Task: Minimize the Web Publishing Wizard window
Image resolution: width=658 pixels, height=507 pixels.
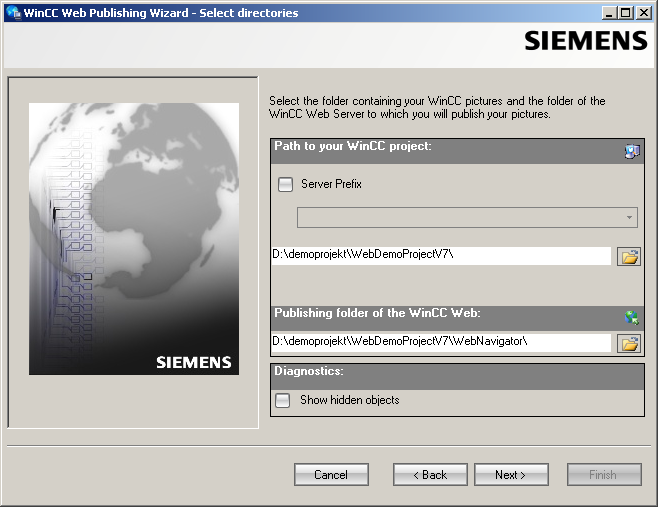Action: tap(609, 13)
